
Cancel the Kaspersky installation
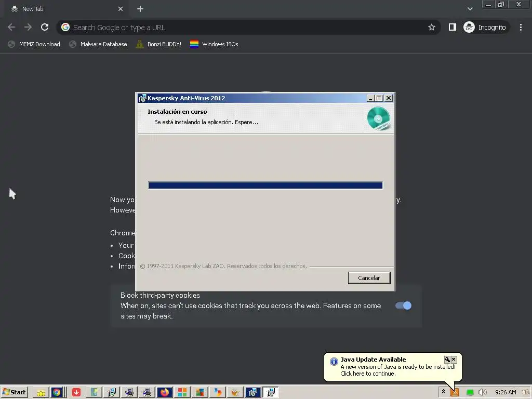[x=369, y=278]
